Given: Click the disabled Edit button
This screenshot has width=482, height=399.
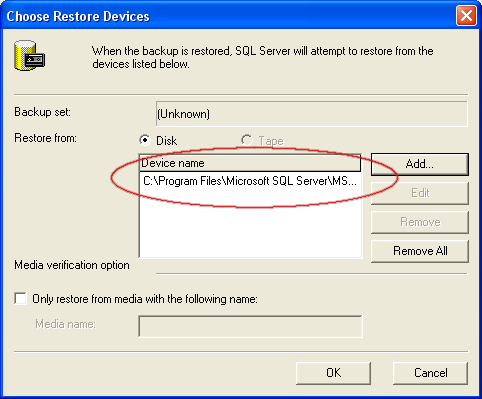Looking at the screenshot, I should [x=420, y=193].
